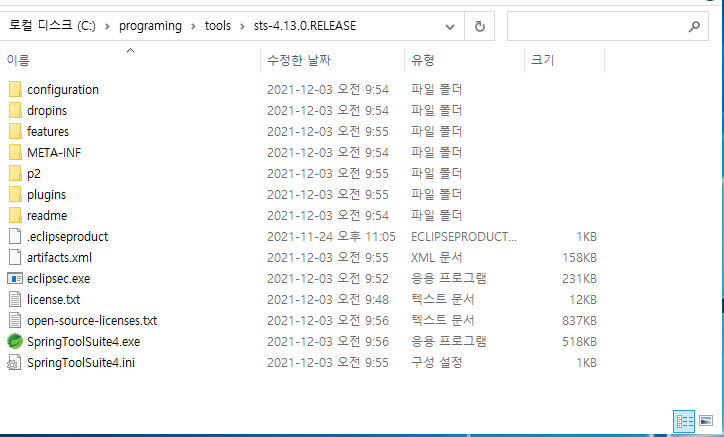
Task: Click the 158KB size value
Action: [579, 257]
